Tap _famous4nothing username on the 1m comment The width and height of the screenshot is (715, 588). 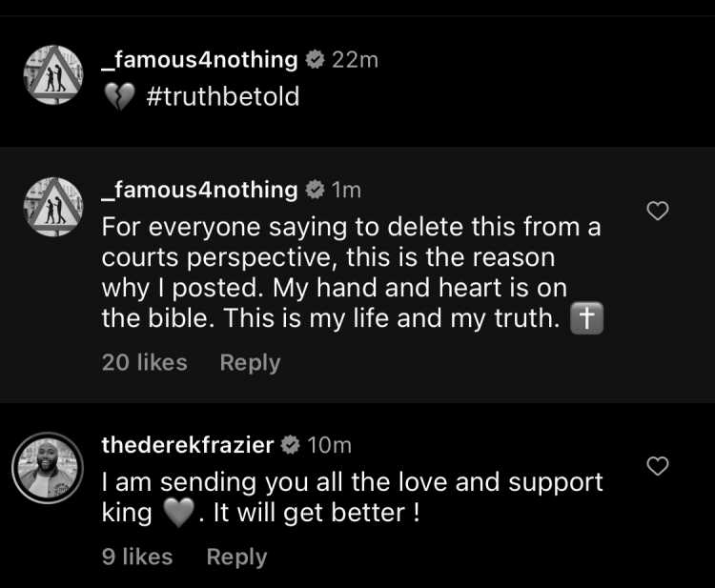point(199,190)
